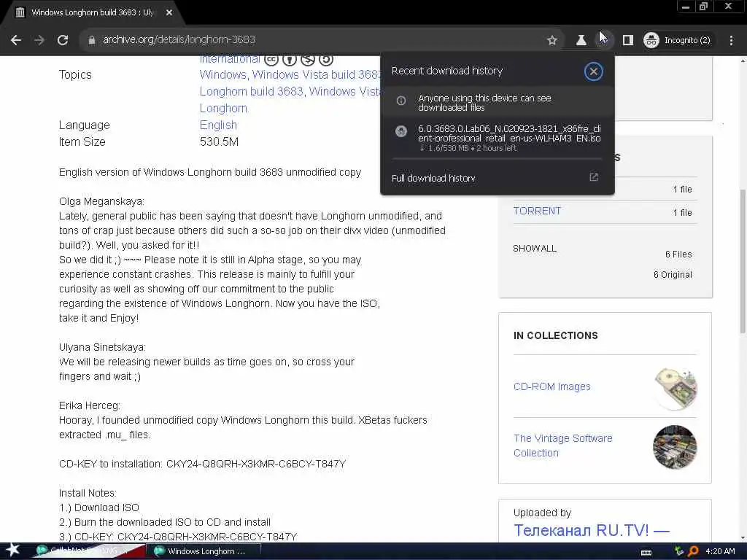Open the Windows topic link
Viewport: 747px width, 560px height.
click(222, 75)
